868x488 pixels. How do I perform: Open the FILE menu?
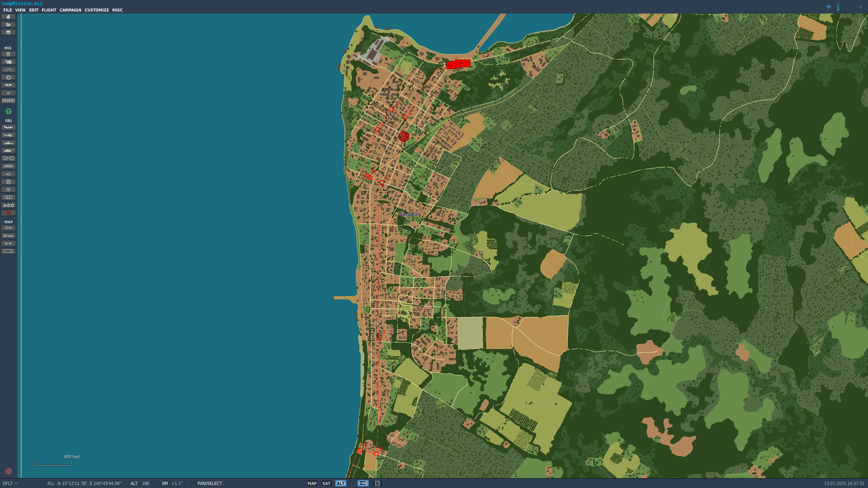click(7, 10)
